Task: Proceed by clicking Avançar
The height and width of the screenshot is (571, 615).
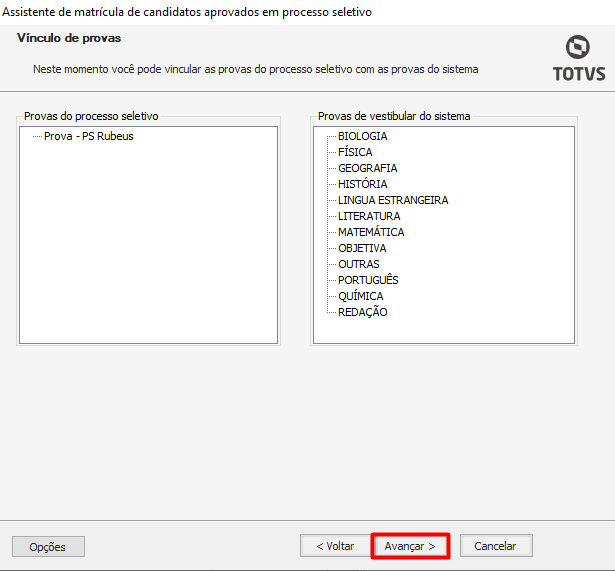Action: [x=410, y=546]
